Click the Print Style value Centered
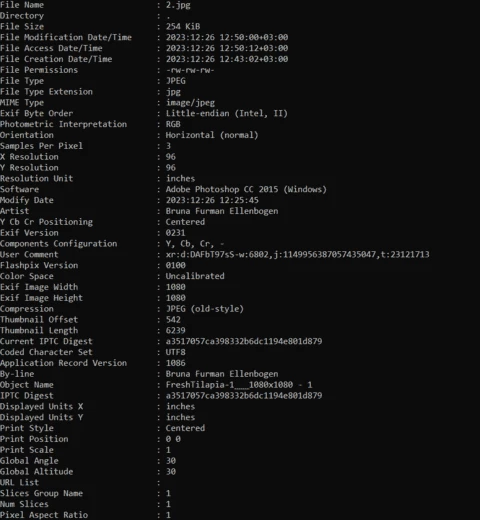 185,428
